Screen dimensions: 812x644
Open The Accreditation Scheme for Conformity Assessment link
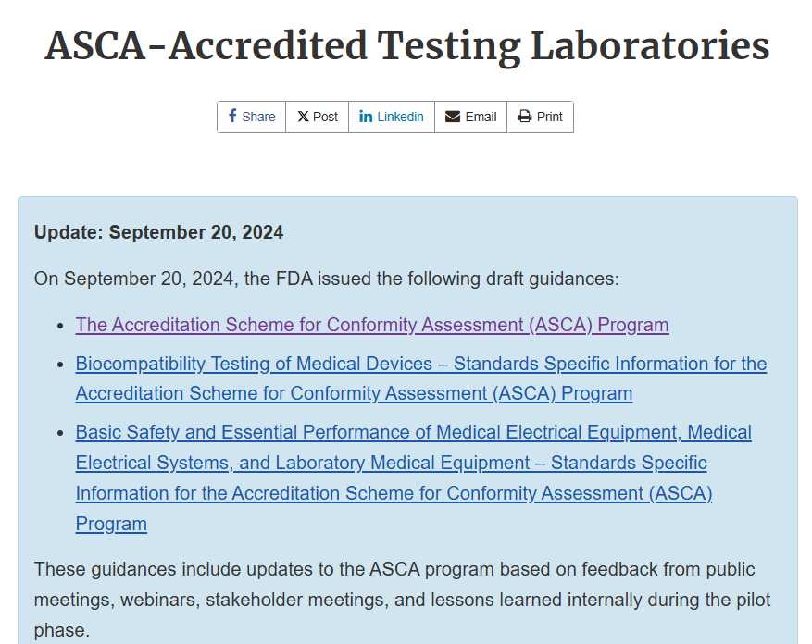(372, 325)
